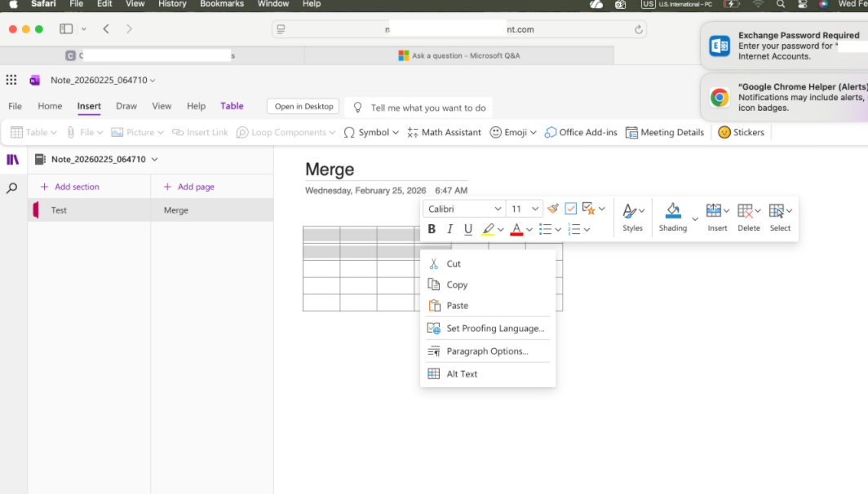This screenshot has width=868, height=494.
Task: Click the OneNote app logo icon
Action: tap(35, 80)
